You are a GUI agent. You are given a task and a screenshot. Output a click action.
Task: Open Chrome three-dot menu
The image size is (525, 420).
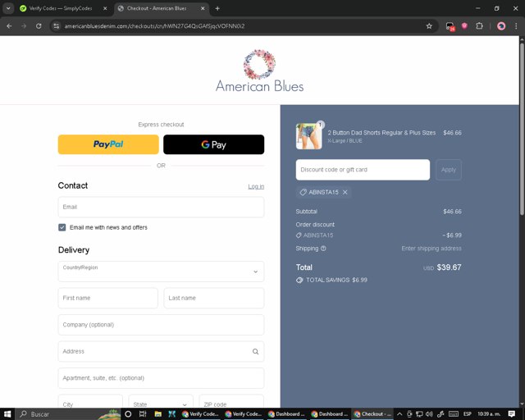516,26
